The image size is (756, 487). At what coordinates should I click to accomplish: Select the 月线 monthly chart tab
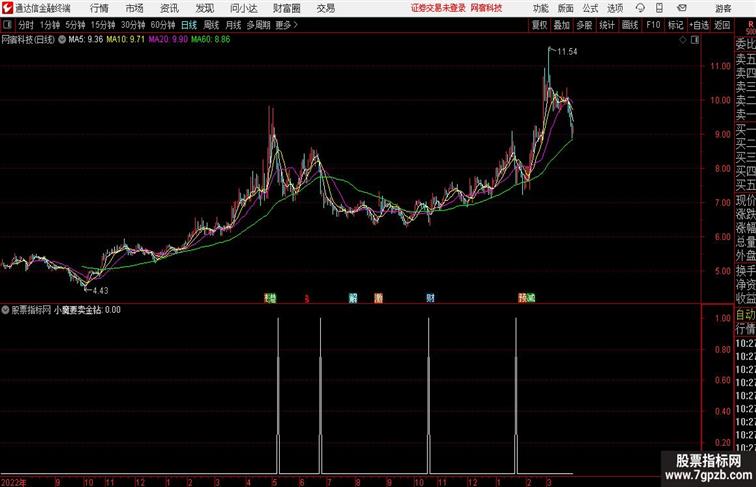pos(233,25)
